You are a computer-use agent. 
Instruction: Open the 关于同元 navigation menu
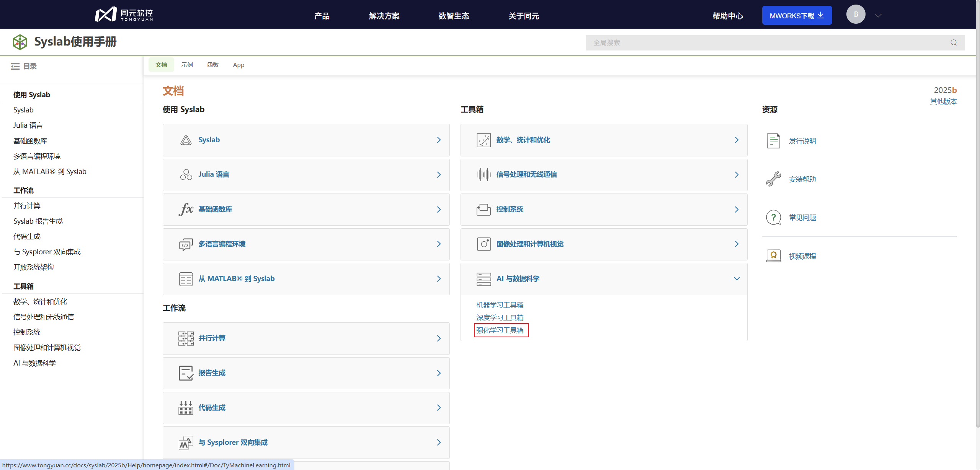pos(523,16)
